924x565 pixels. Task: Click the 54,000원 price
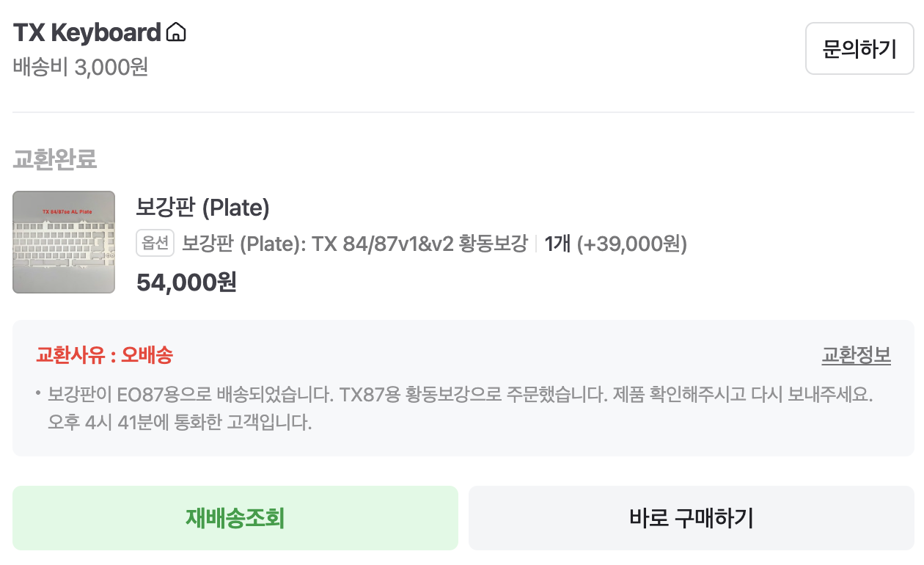click(x=186, y=282)
